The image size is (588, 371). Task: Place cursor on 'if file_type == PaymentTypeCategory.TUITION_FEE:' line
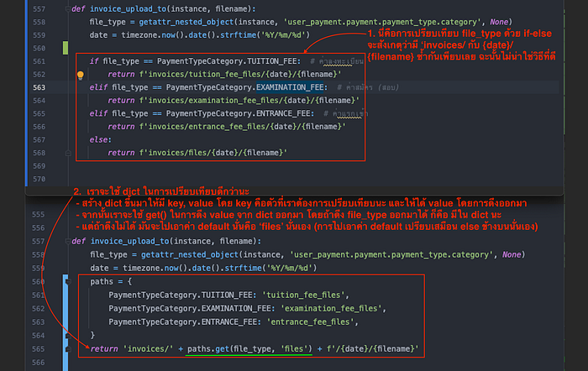point(195,61)
